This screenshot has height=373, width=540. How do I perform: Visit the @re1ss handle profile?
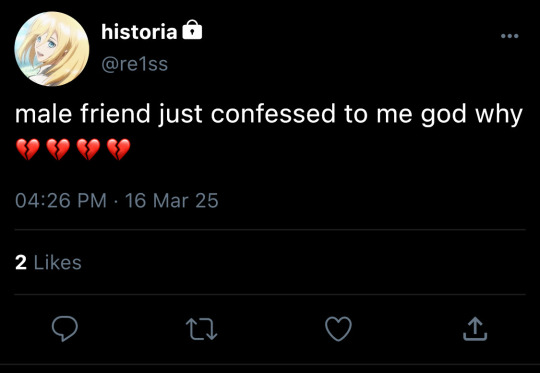pyautogui.click(x=135, y=64)
